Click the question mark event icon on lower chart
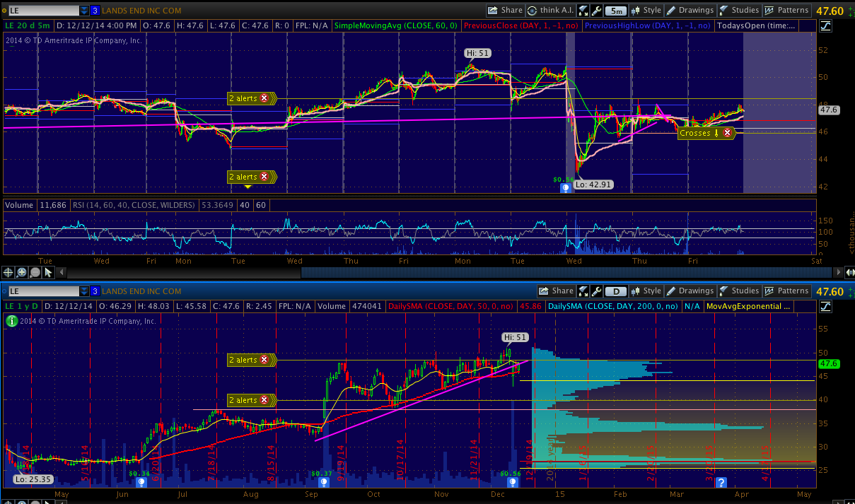This screenshot has width=855, height=504. (x=721, y=482)
